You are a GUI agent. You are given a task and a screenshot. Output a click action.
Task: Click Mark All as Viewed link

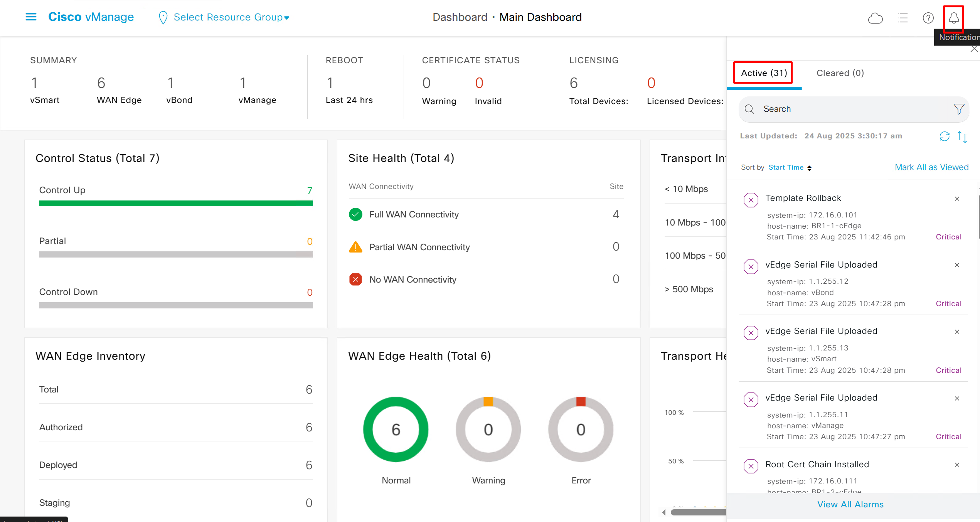931,167
